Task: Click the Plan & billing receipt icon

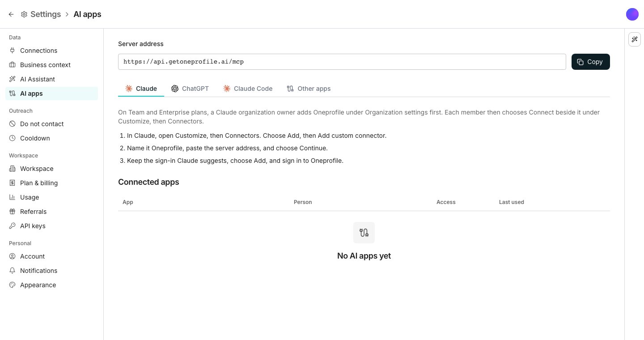Action: coord(13,183)
